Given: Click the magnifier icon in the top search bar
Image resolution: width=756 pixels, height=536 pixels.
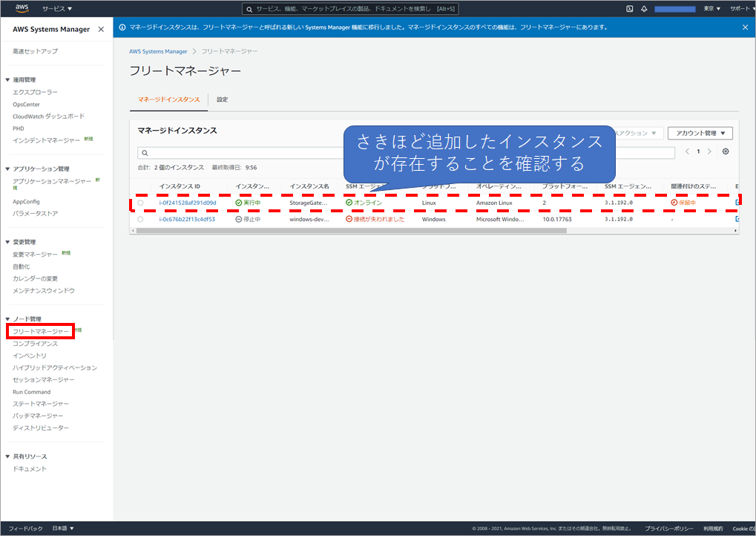Looking at the screenshot, I should 249,9.
